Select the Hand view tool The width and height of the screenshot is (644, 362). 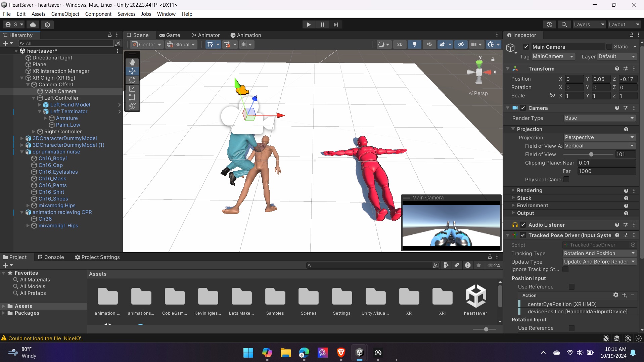pyautogui.click(x=132, y=62)
